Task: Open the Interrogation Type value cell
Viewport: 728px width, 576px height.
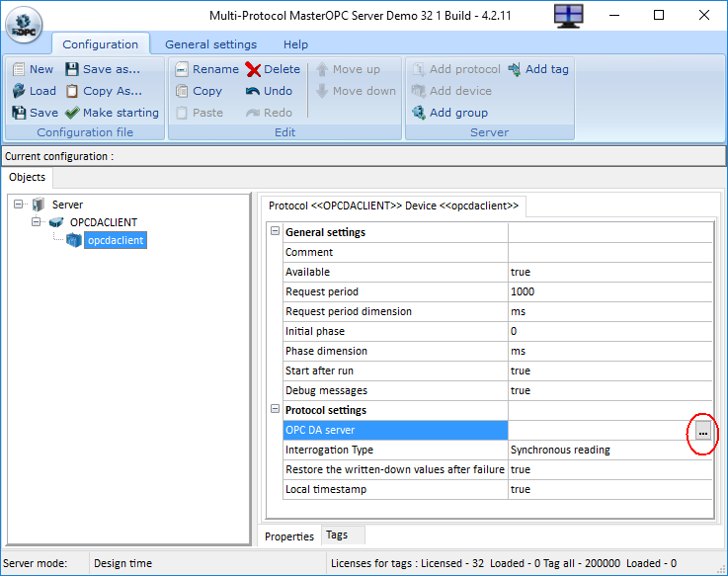Action: (x=610, y=451)
